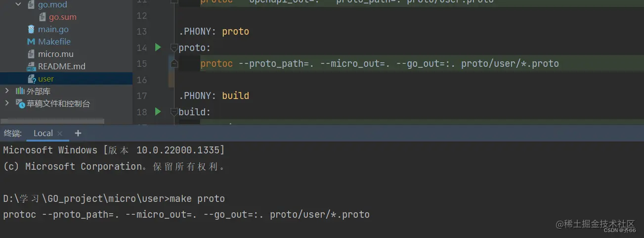Expand the 外部库 tree node
Screen dimensions: 644x238
7,91
